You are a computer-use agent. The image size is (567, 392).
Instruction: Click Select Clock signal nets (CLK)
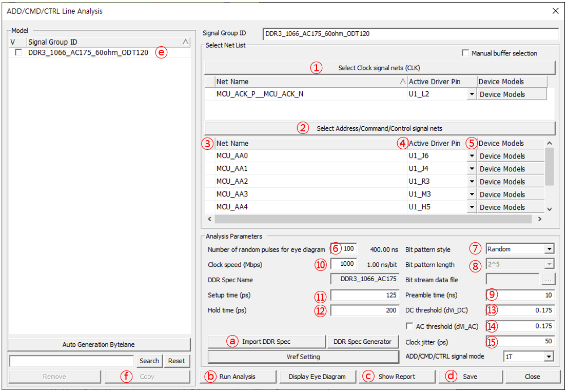(x=380, y=68)
